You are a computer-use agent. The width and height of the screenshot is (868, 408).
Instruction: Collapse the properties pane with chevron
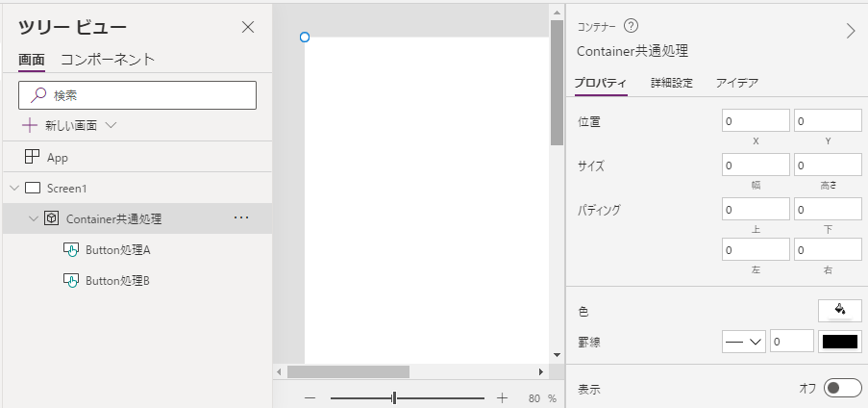[851, 31]
